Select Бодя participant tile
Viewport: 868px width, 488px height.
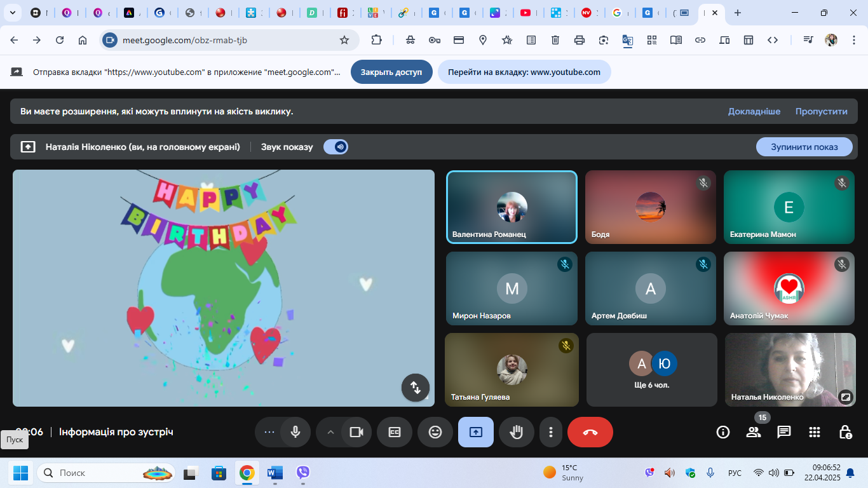click(651, 207)
